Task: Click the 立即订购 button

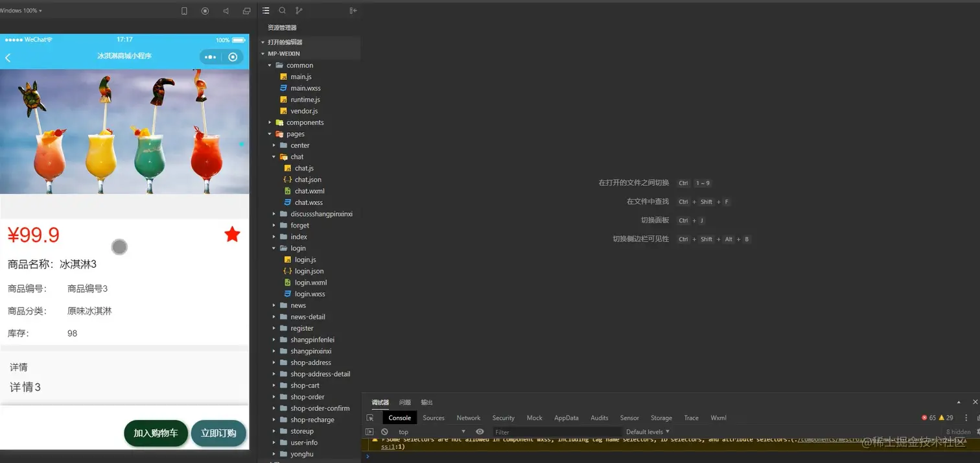Action: tap(218, 433)
